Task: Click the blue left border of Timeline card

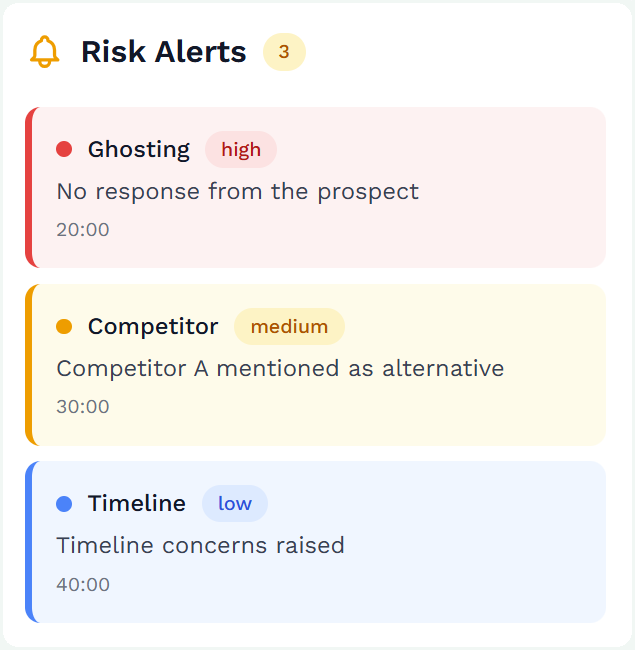Action: pos(29,541)
